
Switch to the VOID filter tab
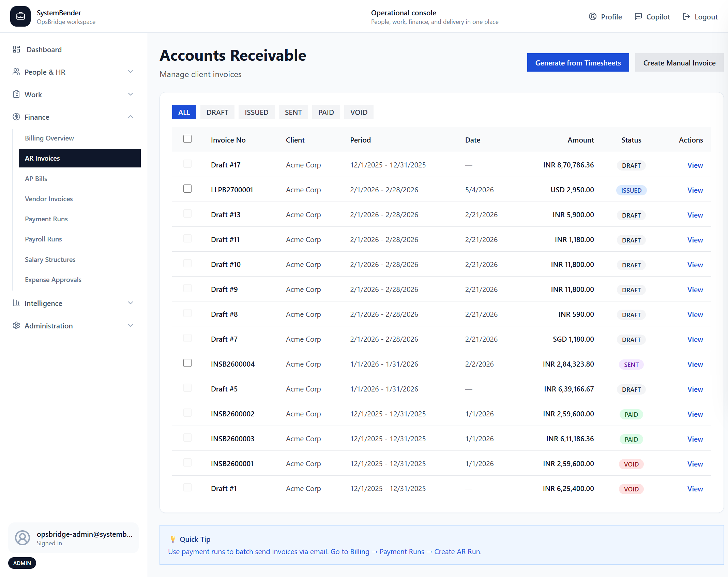[359, 112]
